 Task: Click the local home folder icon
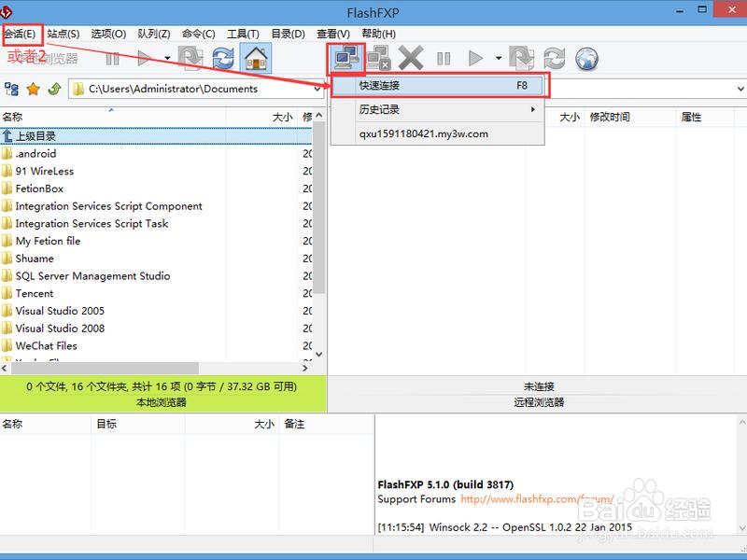tap(256, 59)
